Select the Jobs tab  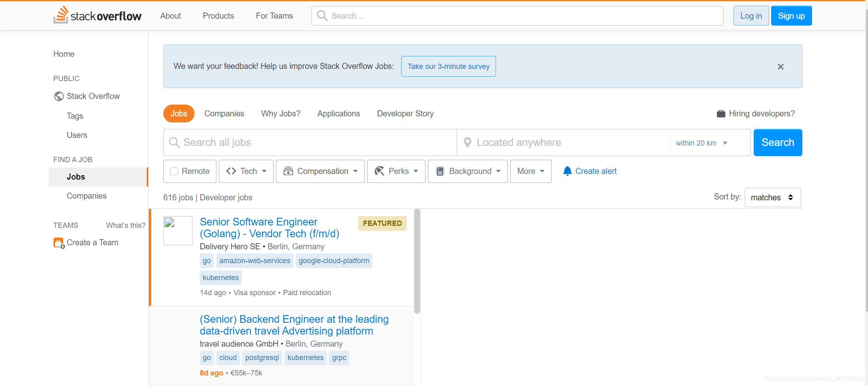click(179, 114)
